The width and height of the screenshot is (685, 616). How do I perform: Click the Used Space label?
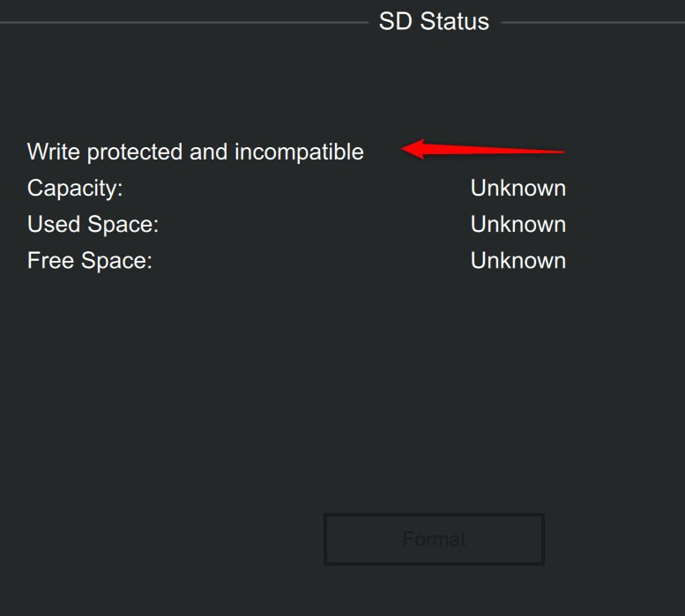(93, 225)
